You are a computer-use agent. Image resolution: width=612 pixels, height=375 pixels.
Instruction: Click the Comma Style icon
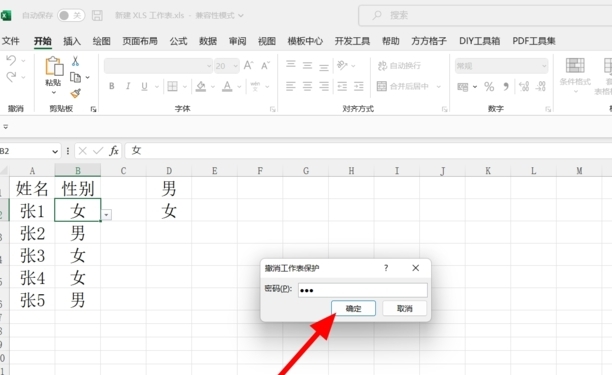(506, 87)
